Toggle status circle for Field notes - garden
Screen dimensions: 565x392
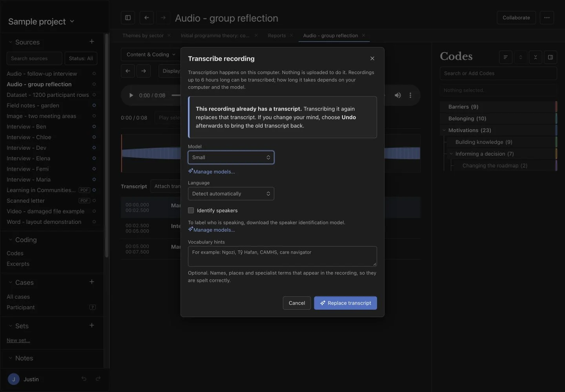[94, 105]
